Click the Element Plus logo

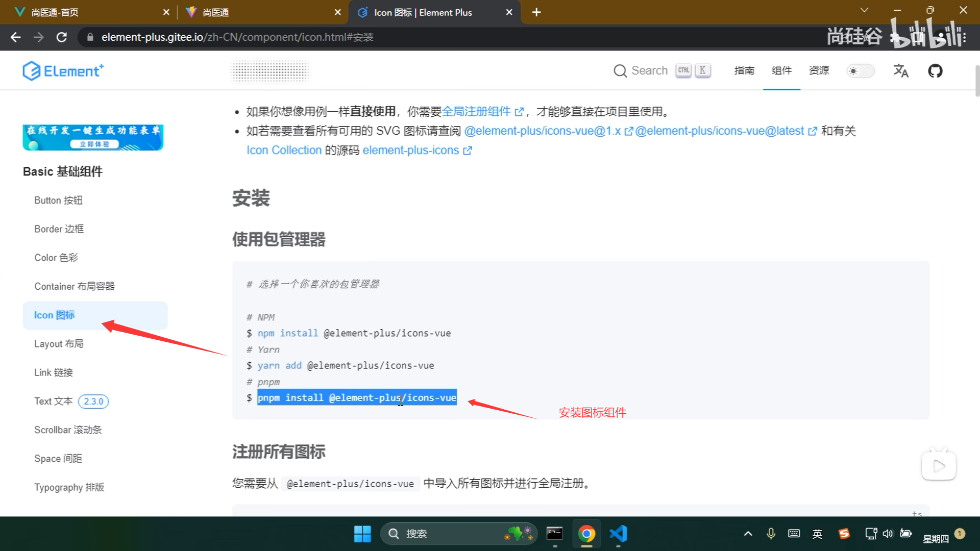[x=63, y=70]
